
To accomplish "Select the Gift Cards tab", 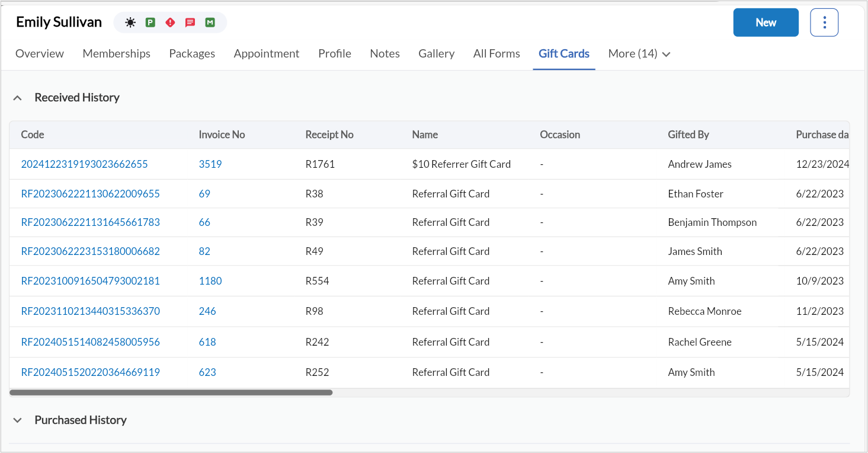I will pos(564,54).
